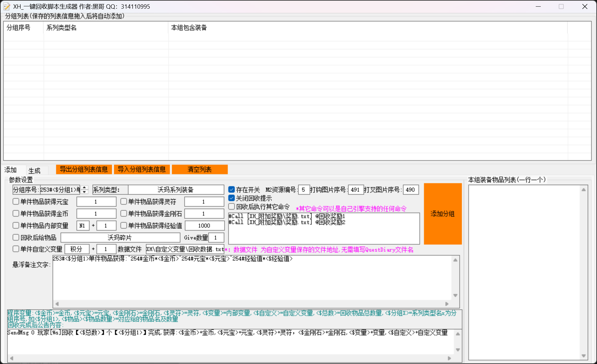Decrease 分组序号 with spinner down arrow
The image size is (597, 364).
[x=85, y=192]
